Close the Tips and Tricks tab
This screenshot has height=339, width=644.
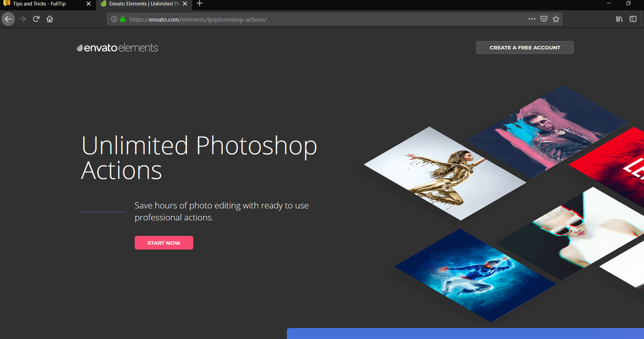coord(89,4)
